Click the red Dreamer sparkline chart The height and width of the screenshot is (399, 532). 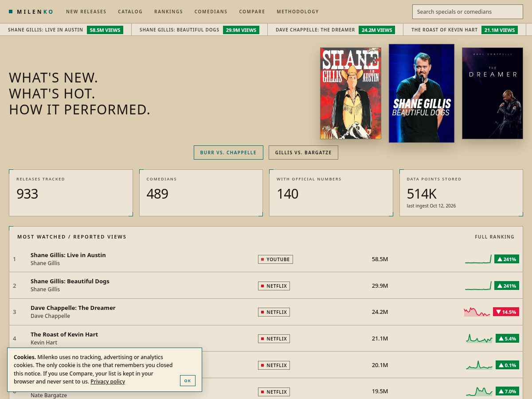pos(477,312)
